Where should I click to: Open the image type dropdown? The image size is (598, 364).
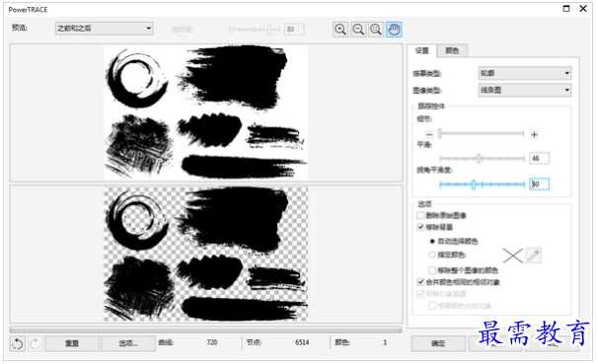(525, 90)
